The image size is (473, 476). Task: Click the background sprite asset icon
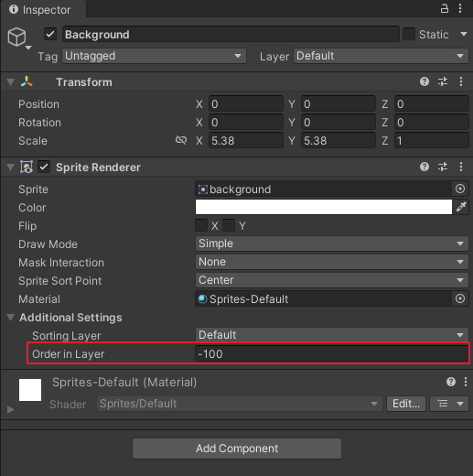click(203, 189)
